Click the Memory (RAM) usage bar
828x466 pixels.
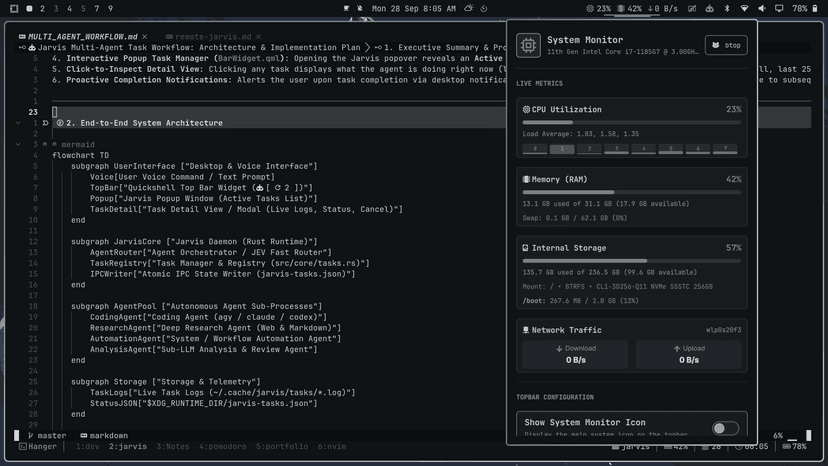pyautogui.click(x=632, y=192)
